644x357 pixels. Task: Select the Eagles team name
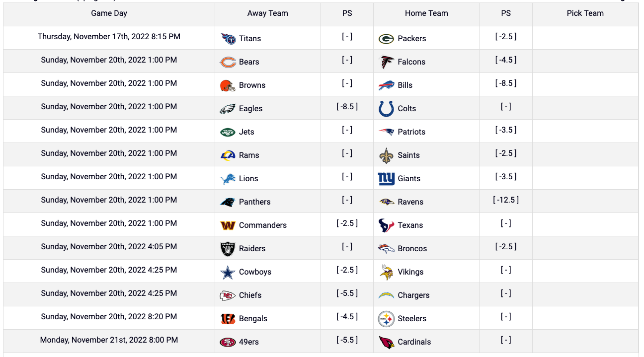250,109
